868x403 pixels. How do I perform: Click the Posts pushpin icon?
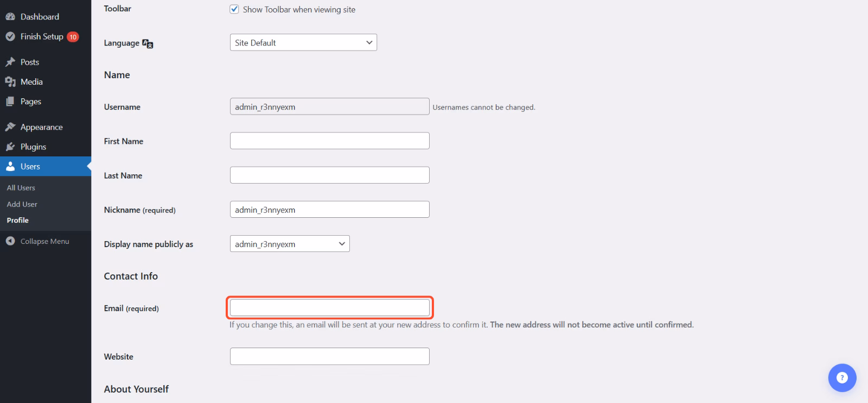point(10,62)
